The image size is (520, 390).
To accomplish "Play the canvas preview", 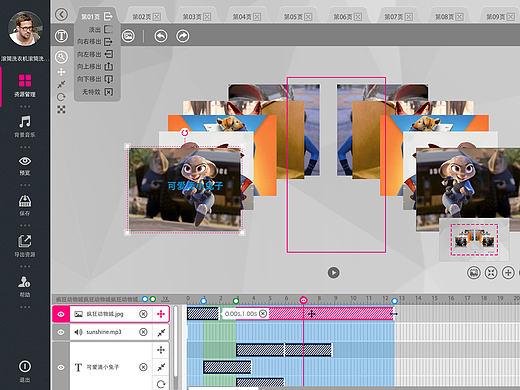I will pyautogui.click(x=334, y=273).
